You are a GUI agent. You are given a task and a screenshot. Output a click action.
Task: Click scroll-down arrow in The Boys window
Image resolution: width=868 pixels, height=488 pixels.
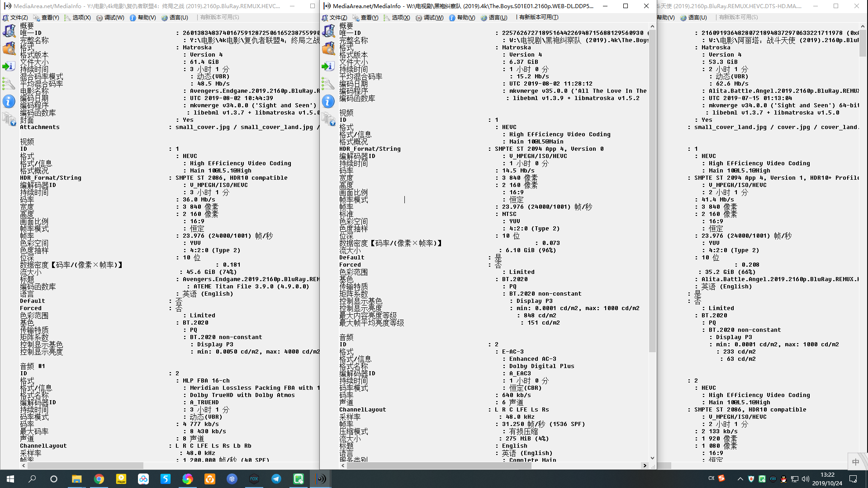(x=652, y=458)
